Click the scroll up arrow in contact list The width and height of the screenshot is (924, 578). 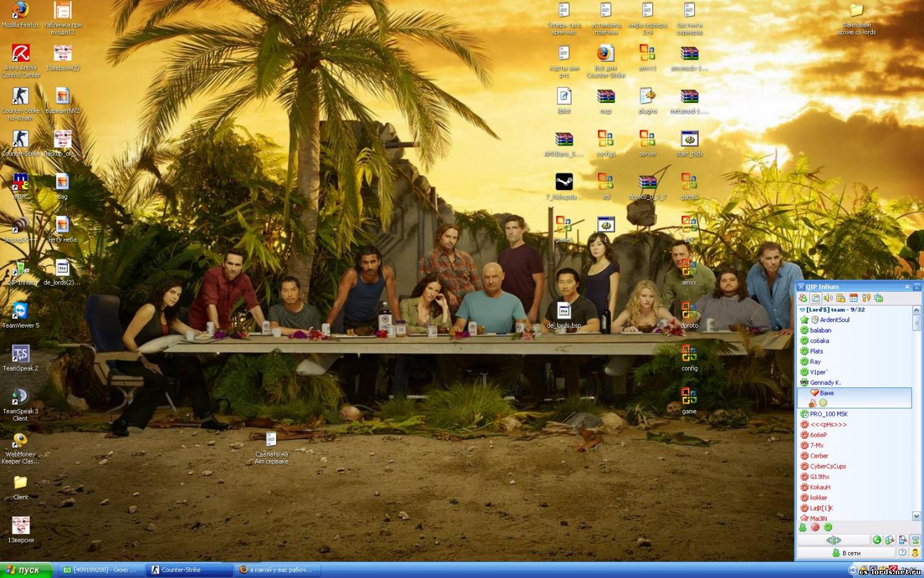[917, 310]
